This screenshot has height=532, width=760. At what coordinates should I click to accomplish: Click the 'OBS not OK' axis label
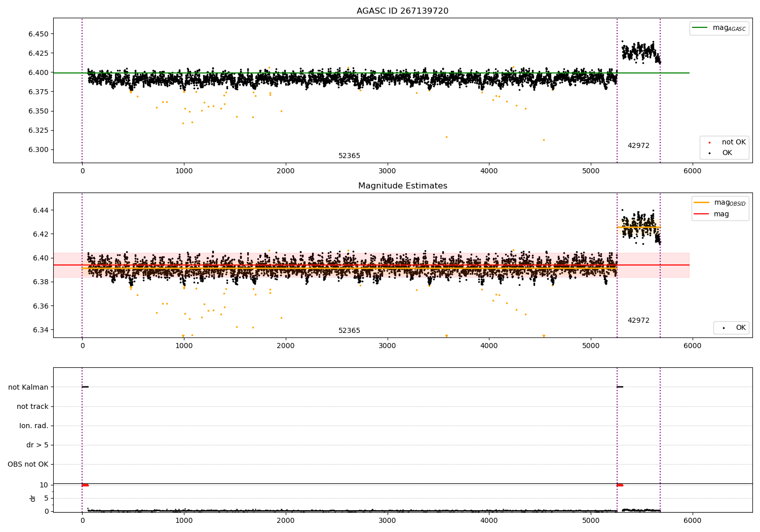point(28,464)
